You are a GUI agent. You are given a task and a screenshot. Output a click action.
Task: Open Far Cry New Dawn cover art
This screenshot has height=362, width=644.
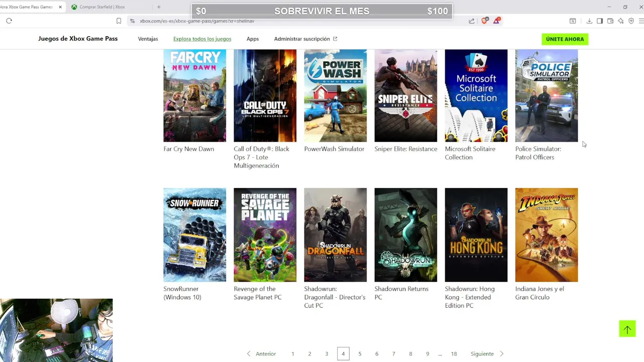pos(195,96)
